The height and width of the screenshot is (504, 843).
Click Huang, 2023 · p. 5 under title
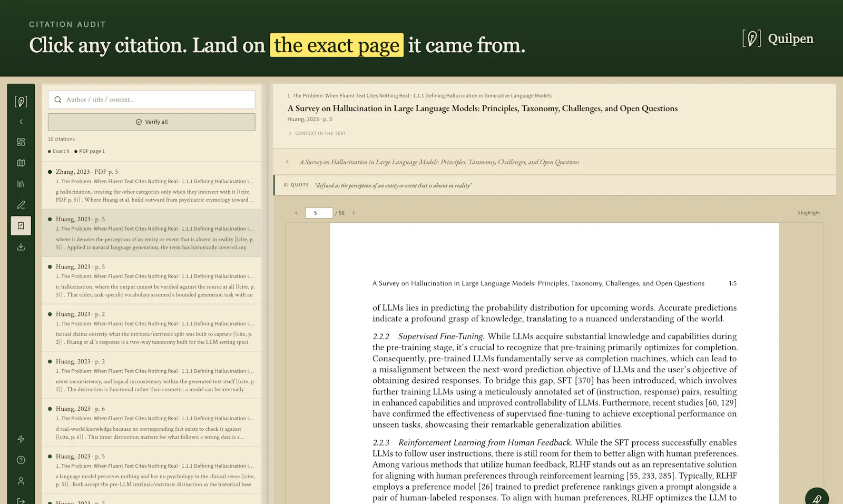(x=310, y=119)
